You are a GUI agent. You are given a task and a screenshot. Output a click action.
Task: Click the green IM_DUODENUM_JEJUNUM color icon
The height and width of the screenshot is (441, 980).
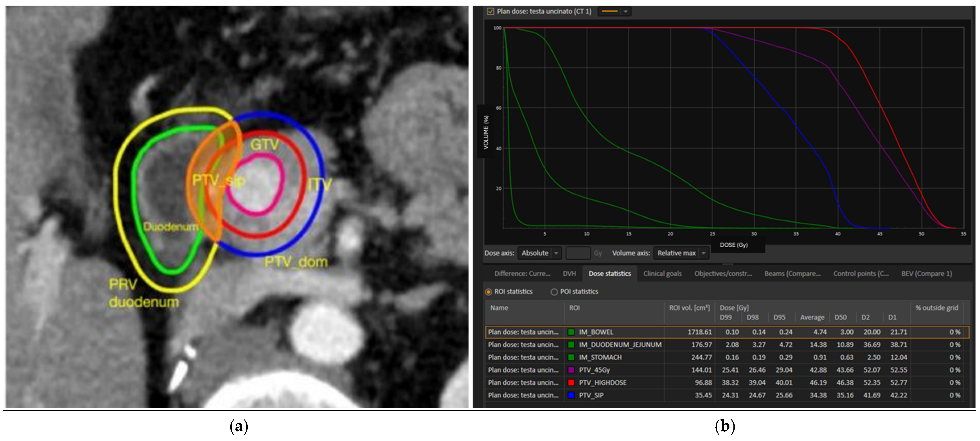[x=571, y=345]
